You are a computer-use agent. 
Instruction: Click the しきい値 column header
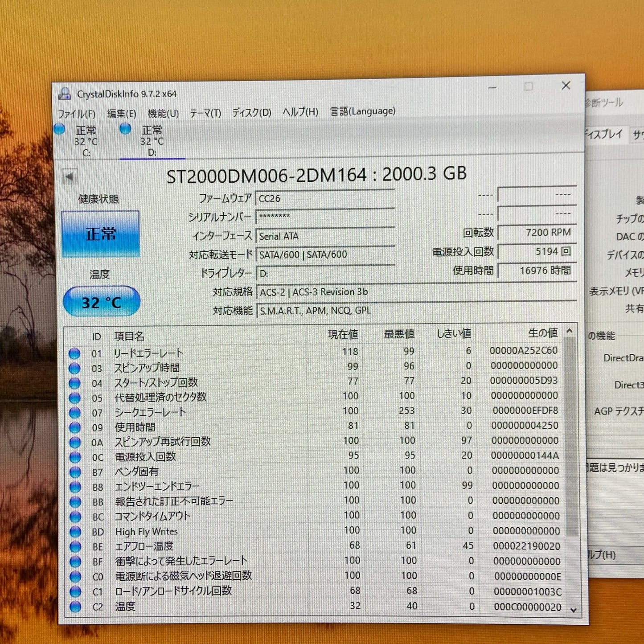454,333
